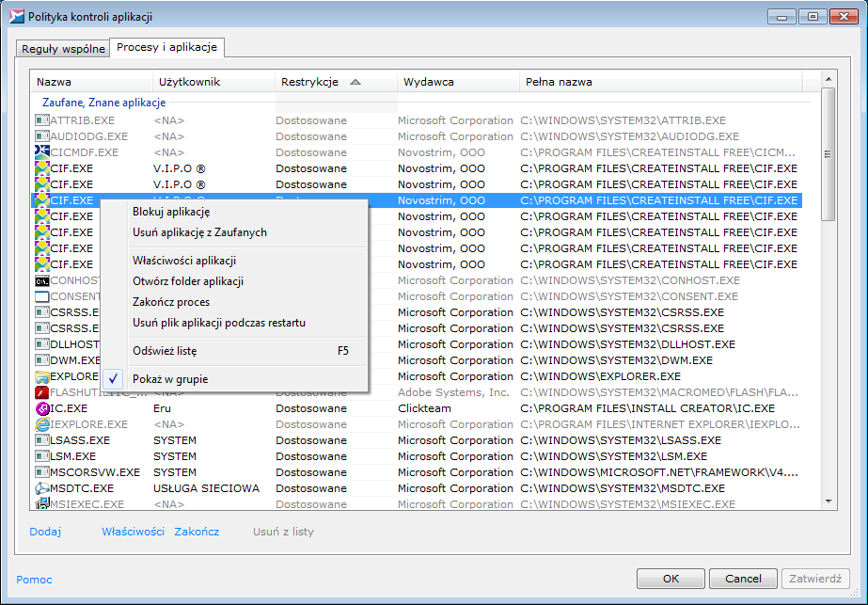
Task: Click the AUDIODG.EXE process icon
Action: (42, 136)
